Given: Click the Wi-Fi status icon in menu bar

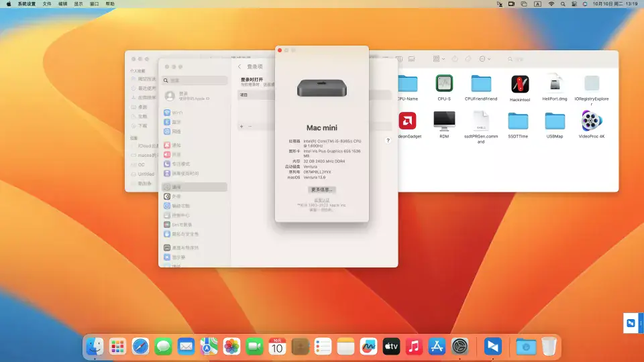Looking at the screenshot, I should click(551, 4).
